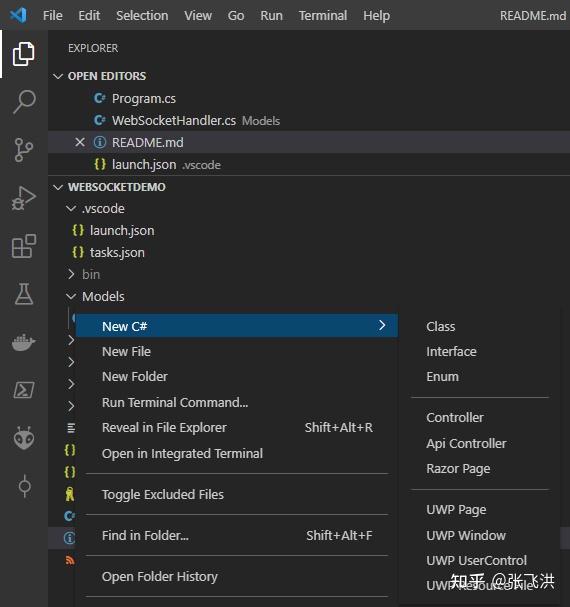Open the PowerShell icon in activity bar

[24, 390]
